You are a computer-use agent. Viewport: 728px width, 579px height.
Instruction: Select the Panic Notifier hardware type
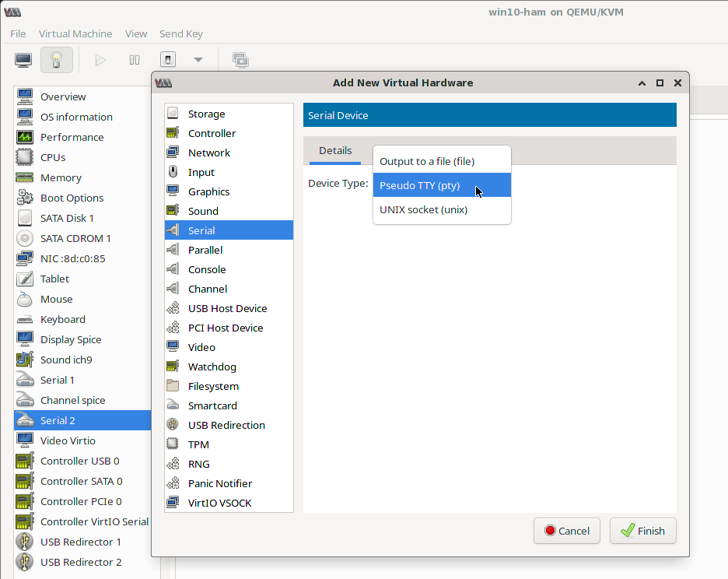[x=220, y=482]
